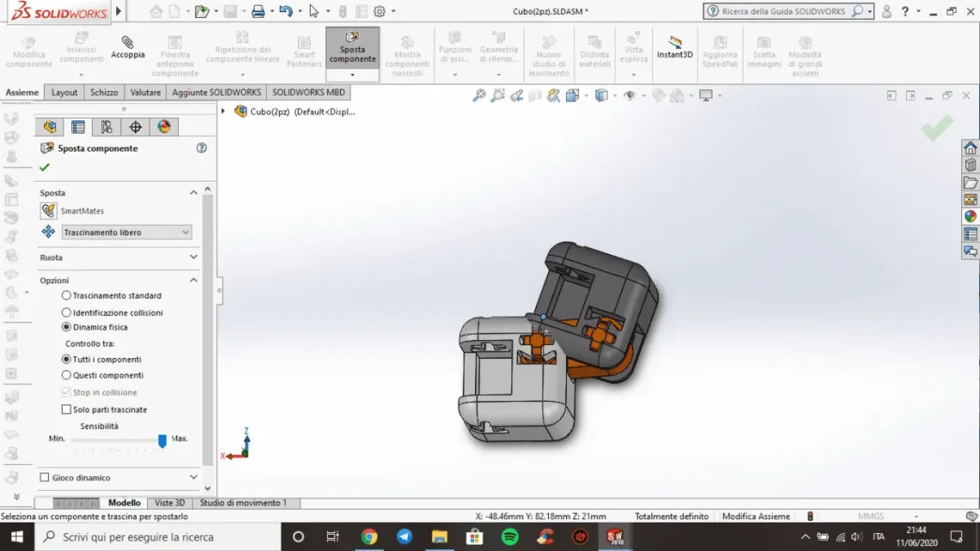Open the FeatureManager design tree tab
Viewport: 980px width, 551px height.
coord(50,127)
